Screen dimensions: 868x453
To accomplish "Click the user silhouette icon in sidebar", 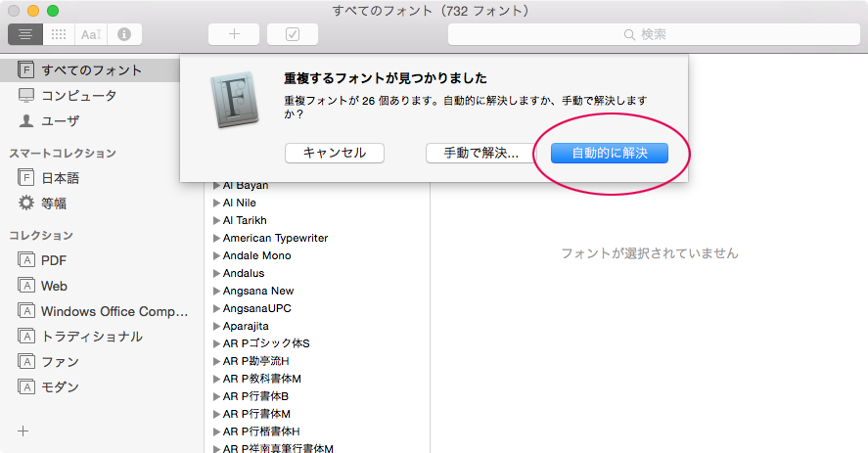I will tap(26, 120).
